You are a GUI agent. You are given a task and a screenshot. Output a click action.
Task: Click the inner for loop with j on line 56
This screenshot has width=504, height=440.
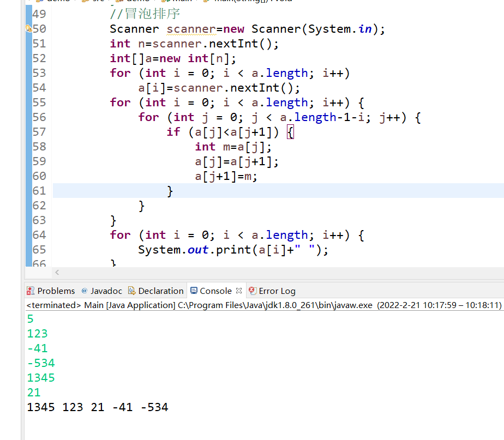(279, 117)
